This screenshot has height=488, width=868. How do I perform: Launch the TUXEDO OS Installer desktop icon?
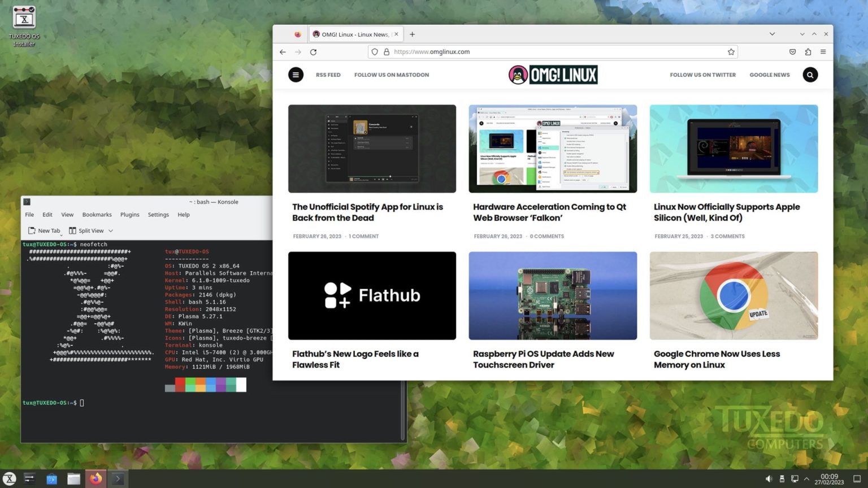[24, 21]
